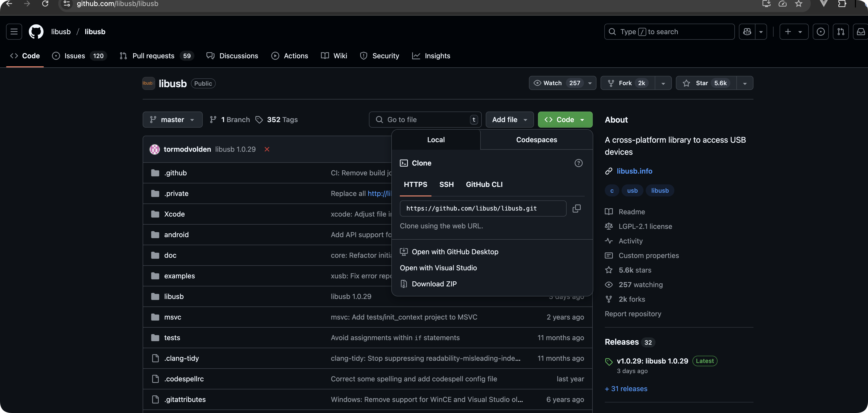Open the android folder
This screenshot has height=413, width=868.
pyautogui.click(x=176, y=235)
